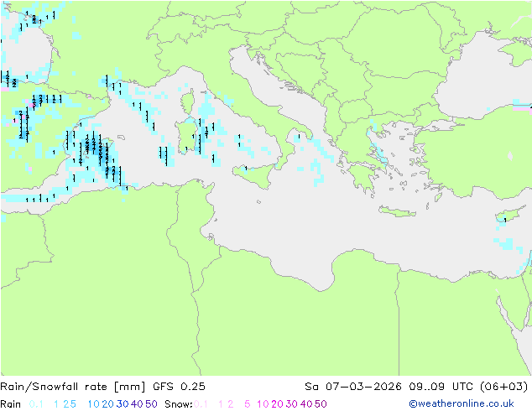Click the island of Sicily on map
Viewport: 532px width, 411px height.
click(255, 174)
